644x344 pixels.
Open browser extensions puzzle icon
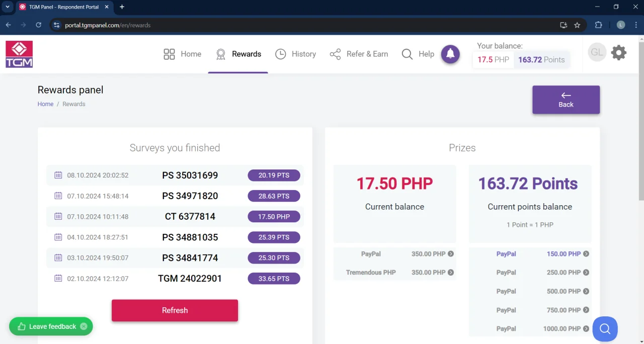[598, 25]
